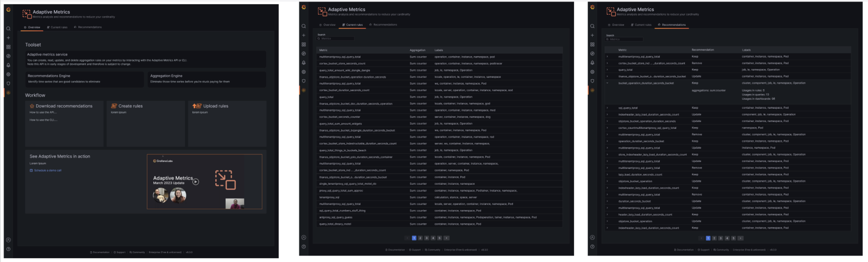Click the search icon in the Overview screen sidebar
The width and height of the screenshot is (868, 262).
pyautogui.click(x=8, y=29)
